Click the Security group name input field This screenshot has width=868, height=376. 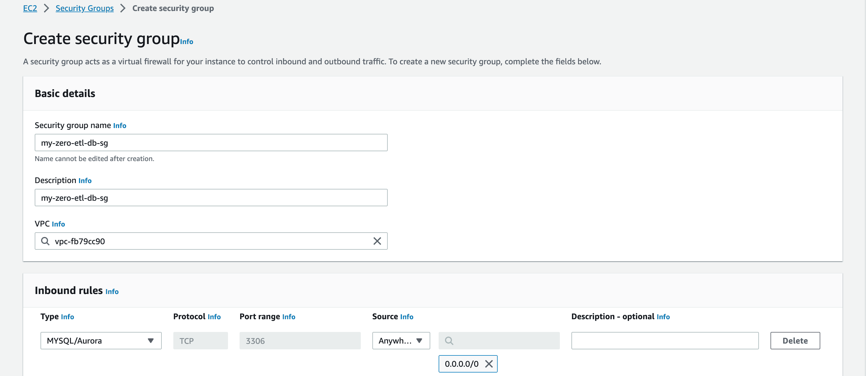click(x=211, y=143)
